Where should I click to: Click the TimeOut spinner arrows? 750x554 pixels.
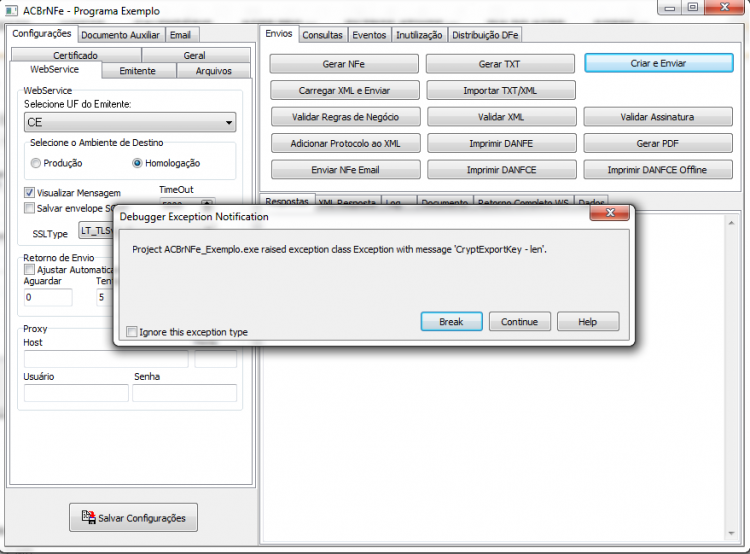point(207,203)
